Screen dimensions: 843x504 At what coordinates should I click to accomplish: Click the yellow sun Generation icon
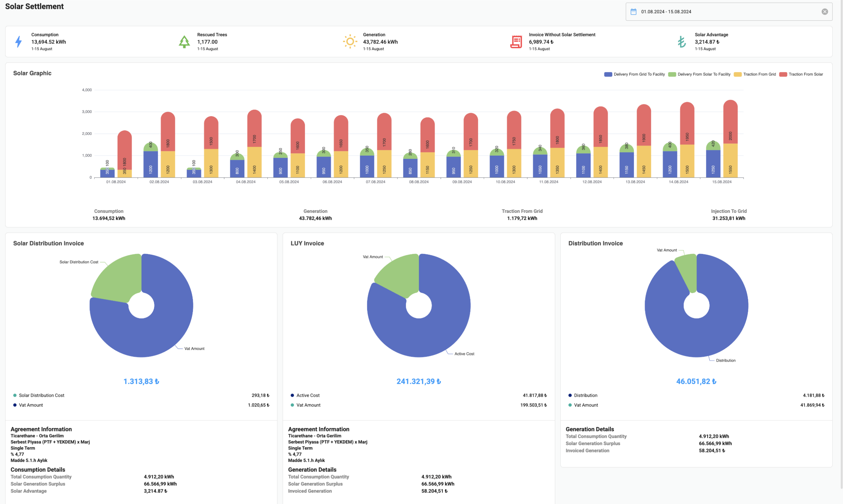(x=350, y=41)
